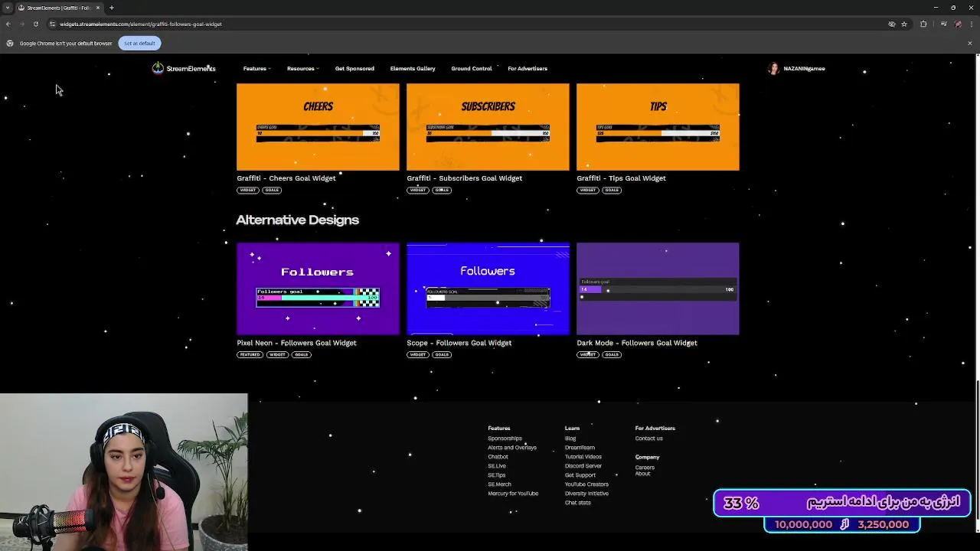The height and width of the screenshot is (551, 980).
Task: Open the SE.Merch footer link
Action: point(499,484)
